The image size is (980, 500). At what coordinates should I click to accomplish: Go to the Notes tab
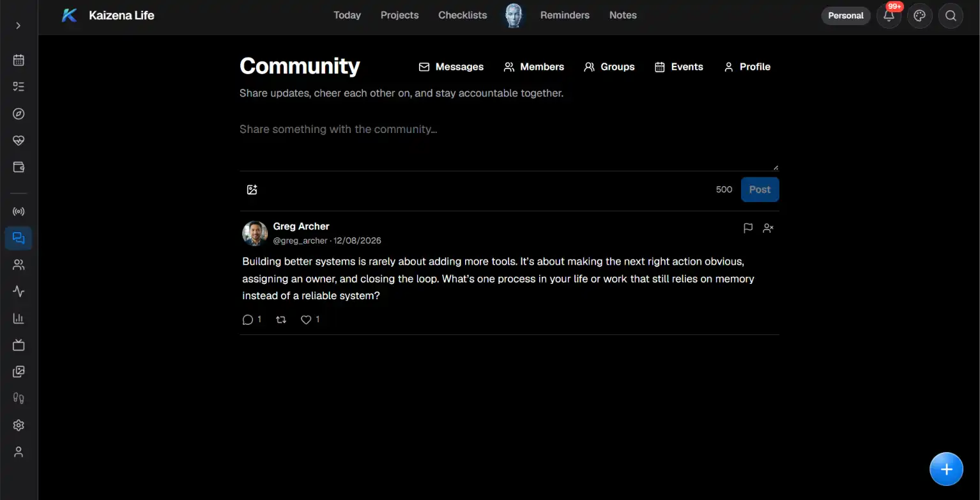623,15
